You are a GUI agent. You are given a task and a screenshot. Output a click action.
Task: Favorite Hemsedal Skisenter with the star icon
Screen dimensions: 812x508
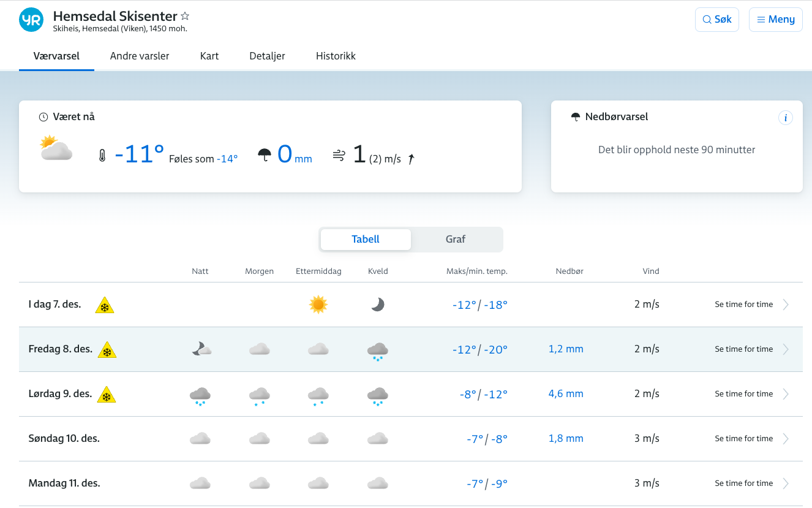pyautogui.click(x=185, y=17)
